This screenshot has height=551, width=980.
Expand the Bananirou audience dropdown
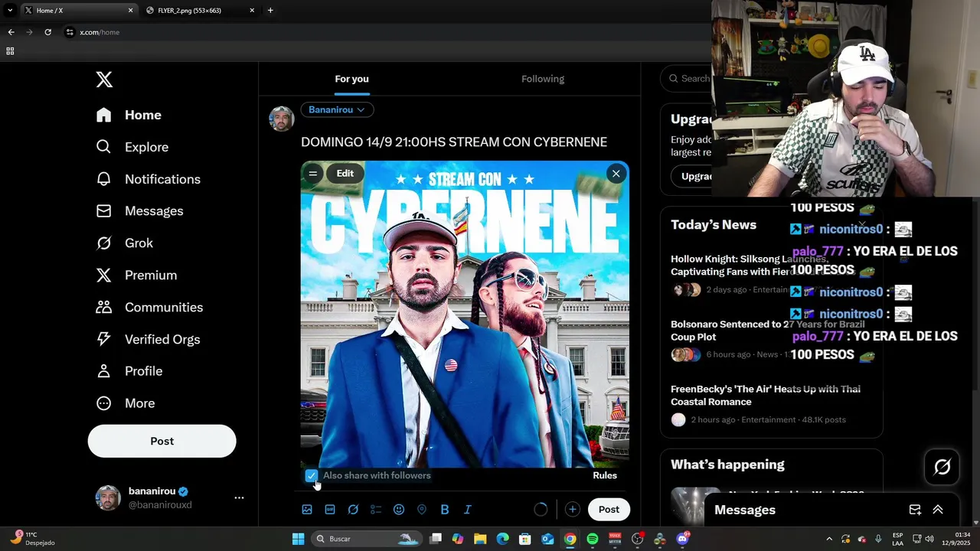pyautogui.click(x=337, y=109)
